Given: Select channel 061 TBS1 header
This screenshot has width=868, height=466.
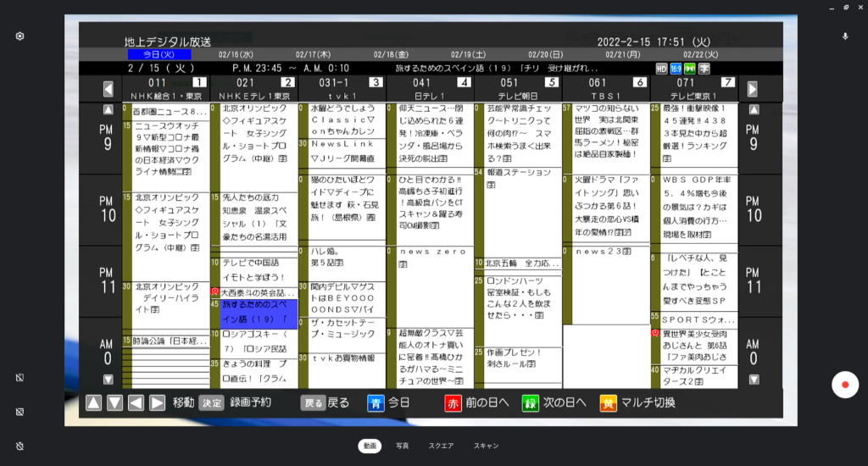Looking at the screenshot, I should 606,89.
